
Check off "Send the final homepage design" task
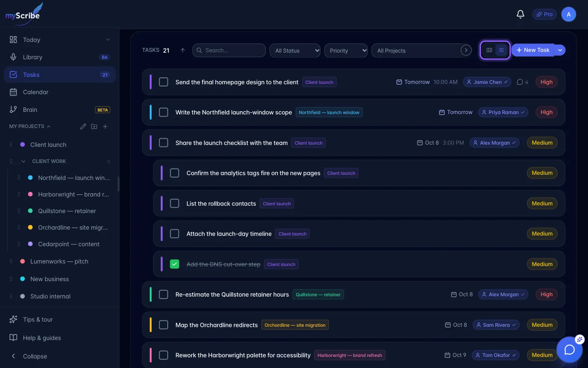(x=164, y=82)
